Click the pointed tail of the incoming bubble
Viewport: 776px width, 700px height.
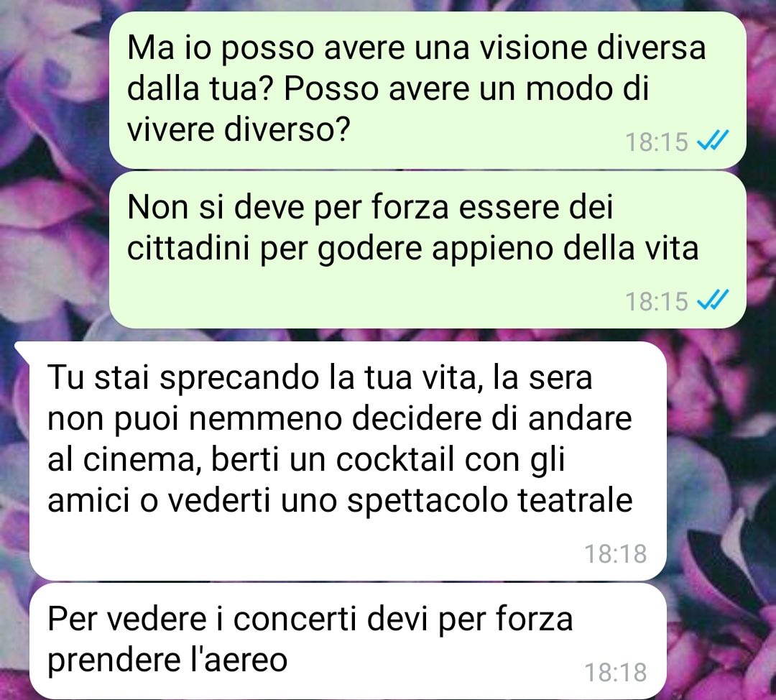click(23, 351)
